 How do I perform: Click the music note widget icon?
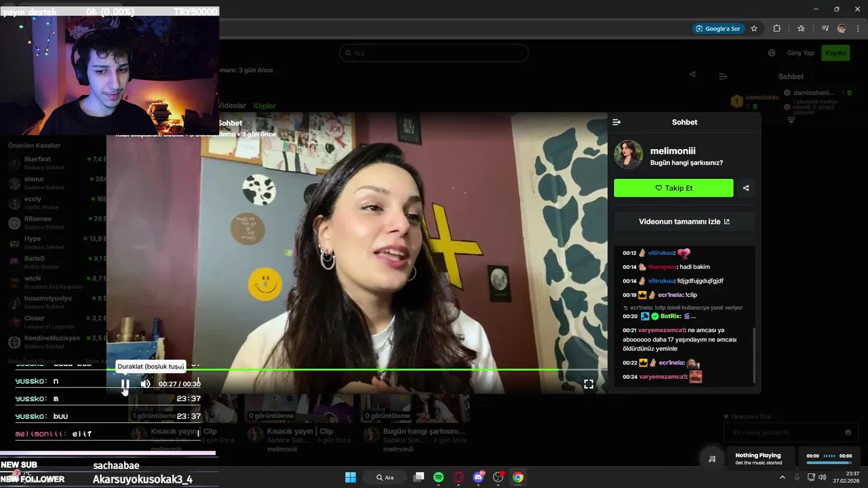click(712, 459)
